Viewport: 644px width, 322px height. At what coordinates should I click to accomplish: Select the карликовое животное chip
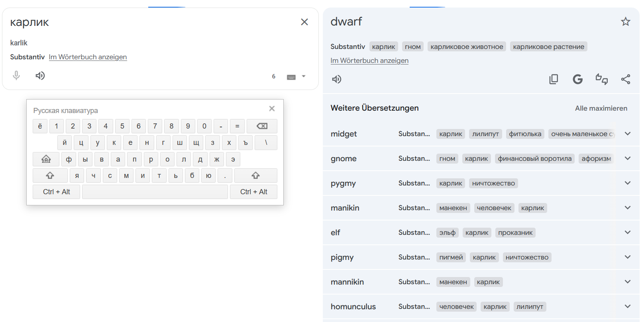point(467,47)
